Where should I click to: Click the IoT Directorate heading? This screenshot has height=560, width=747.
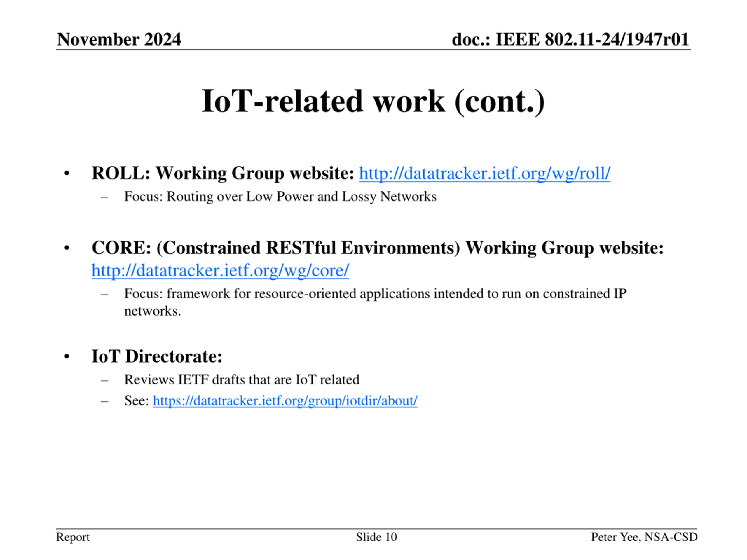pyautogui.click(x=157, y=356)
